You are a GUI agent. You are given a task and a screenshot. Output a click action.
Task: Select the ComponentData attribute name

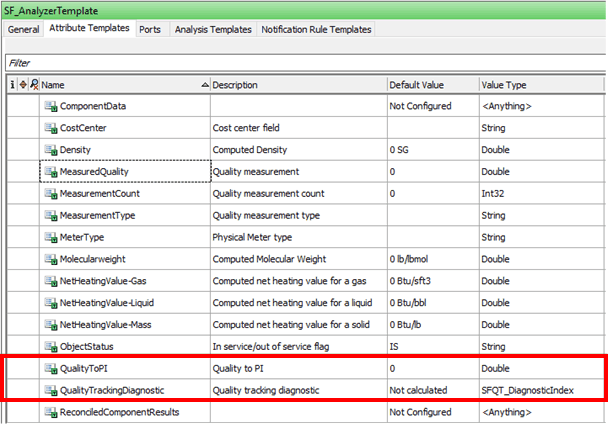pyautogui.click(x=93, y=106)
